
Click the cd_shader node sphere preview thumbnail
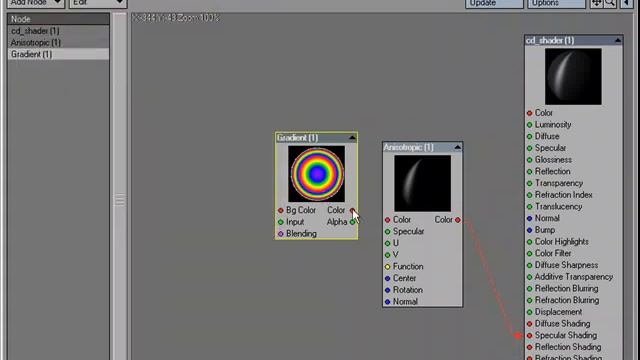(x=573, y=77)
